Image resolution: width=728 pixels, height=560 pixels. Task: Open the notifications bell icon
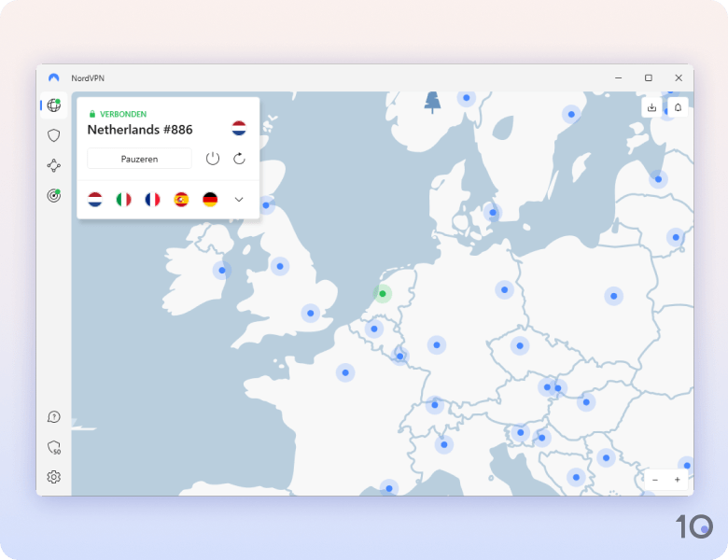678,107
